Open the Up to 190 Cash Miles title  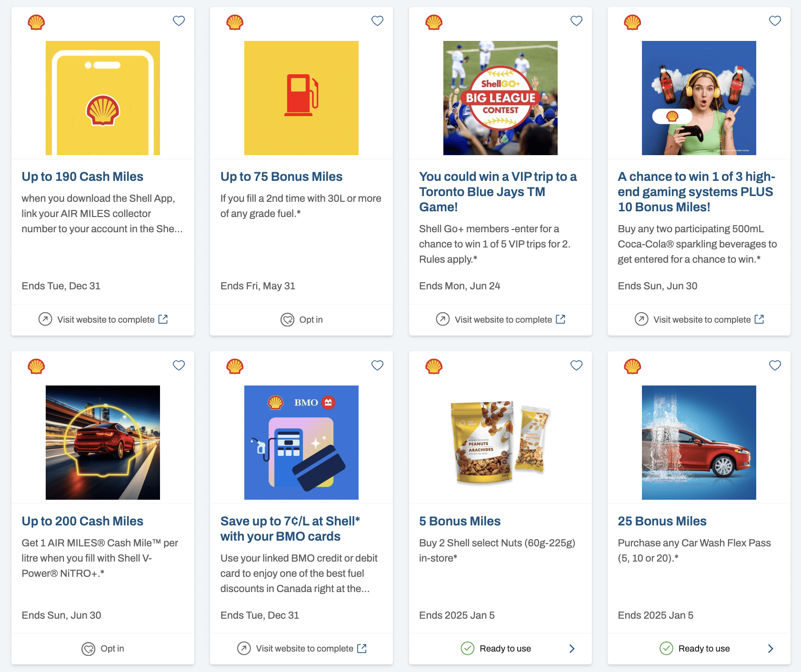click(82, 177)
